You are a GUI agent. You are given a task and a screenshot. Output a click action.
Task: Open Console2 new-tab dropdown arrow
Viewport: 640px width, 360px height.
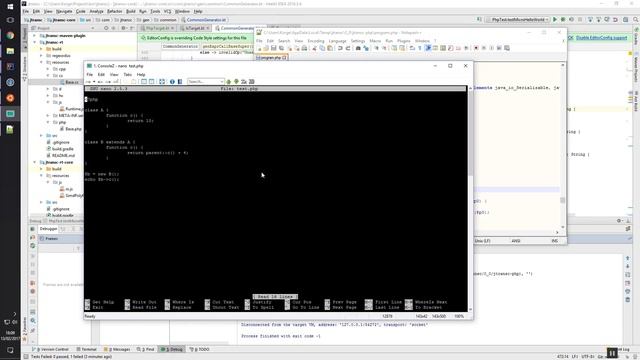tap(94, 82)
